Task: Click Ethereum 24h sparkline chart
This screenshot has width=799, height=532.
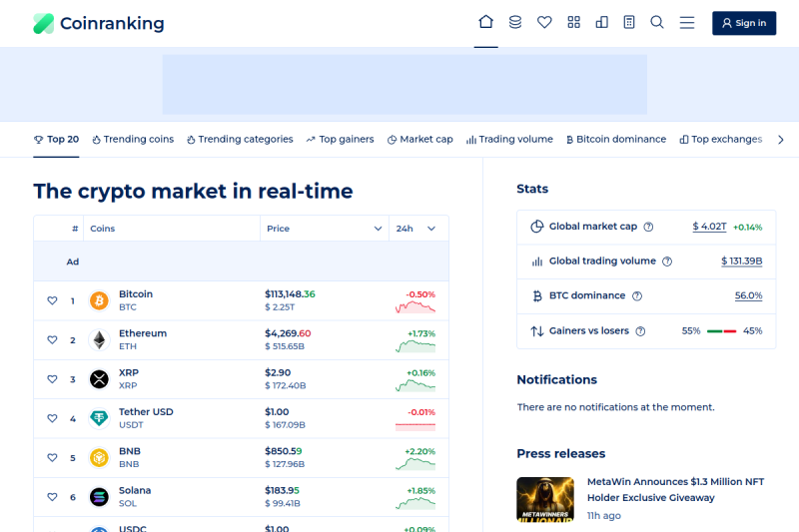Action: click(415, 346)
